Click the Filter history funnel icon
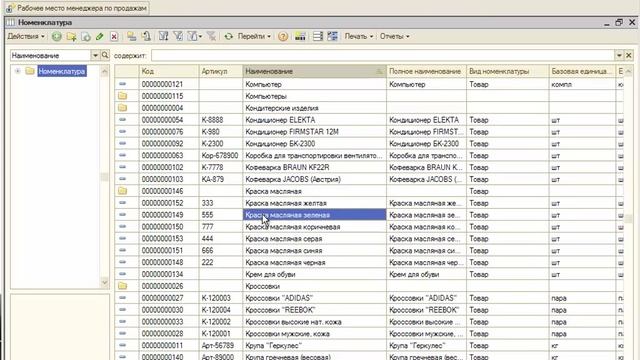This screenshot has width=640, height=360. coord(192,37)
